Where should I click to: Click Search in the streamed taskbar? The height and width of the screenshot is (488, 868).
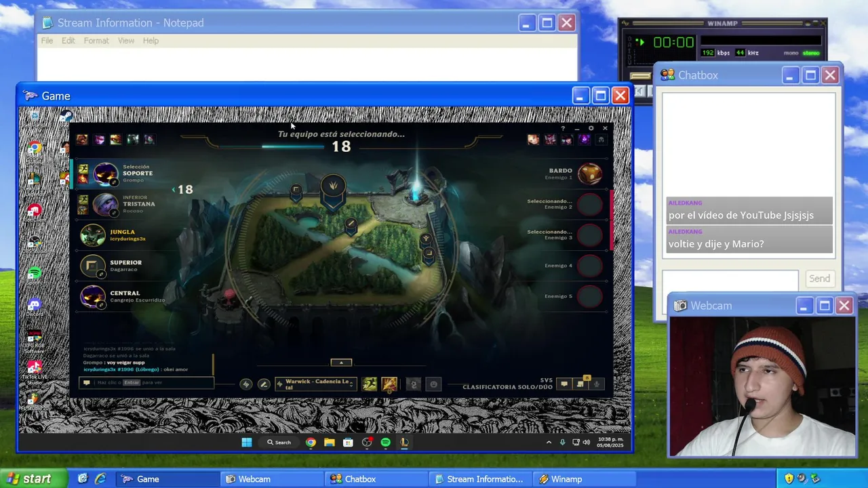(x=279, y=443)
